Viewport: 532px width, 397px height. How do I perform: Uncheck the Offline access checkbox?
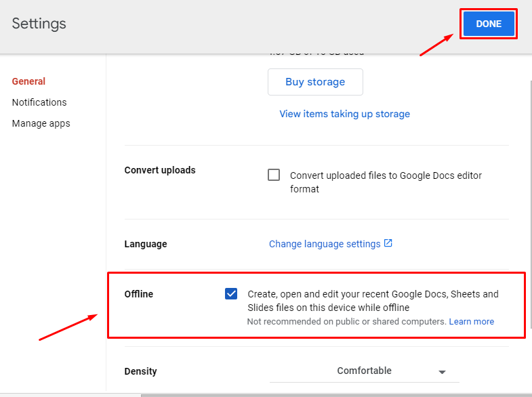[231, 293]
